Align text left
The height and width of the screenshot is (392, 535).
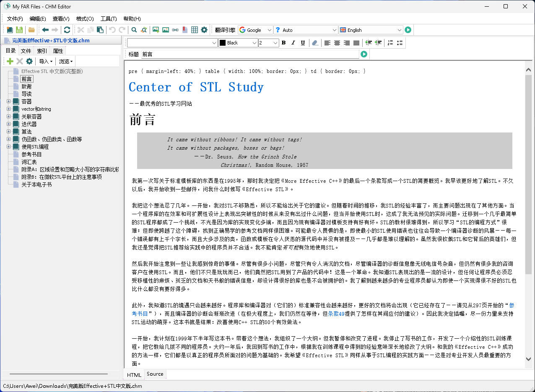tap(327, 43)
